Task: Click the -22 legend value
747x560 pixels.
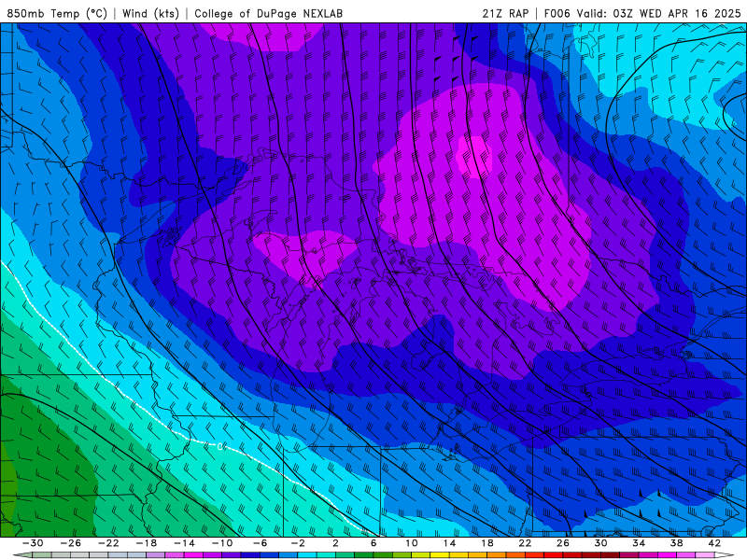Action: coord(108,543)
